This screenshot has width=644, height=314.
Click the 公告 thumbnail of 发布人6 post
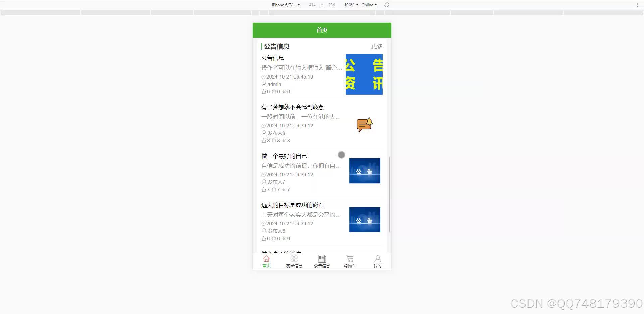pyautogui.click(x=365, y=220)
